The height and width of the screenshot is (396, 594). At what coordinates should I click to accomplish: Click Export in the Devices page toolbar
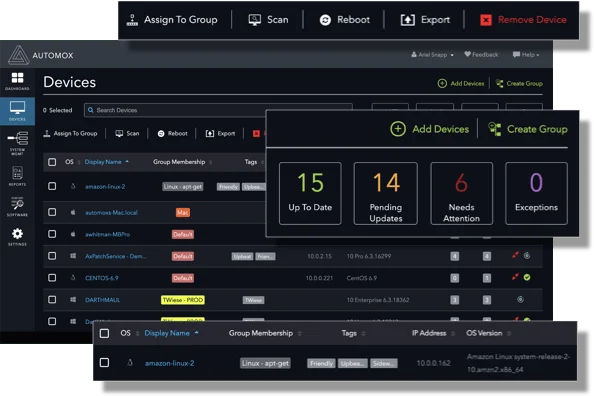(x=220, y=133)
